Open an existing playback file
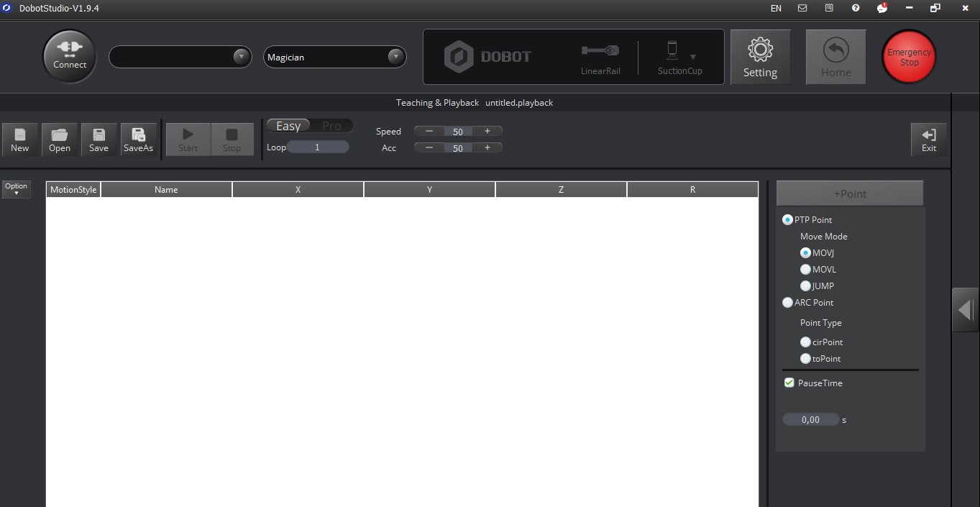 coord(59,139)
